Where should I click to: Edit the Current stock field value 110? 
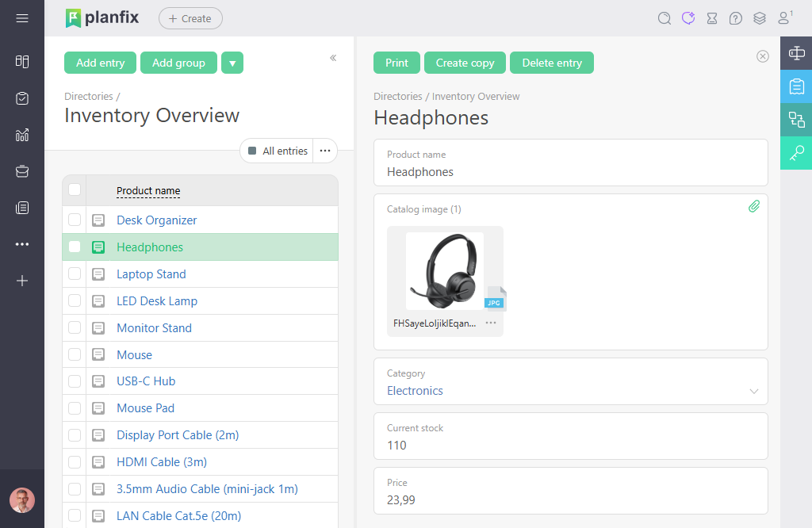click(571, 436)
